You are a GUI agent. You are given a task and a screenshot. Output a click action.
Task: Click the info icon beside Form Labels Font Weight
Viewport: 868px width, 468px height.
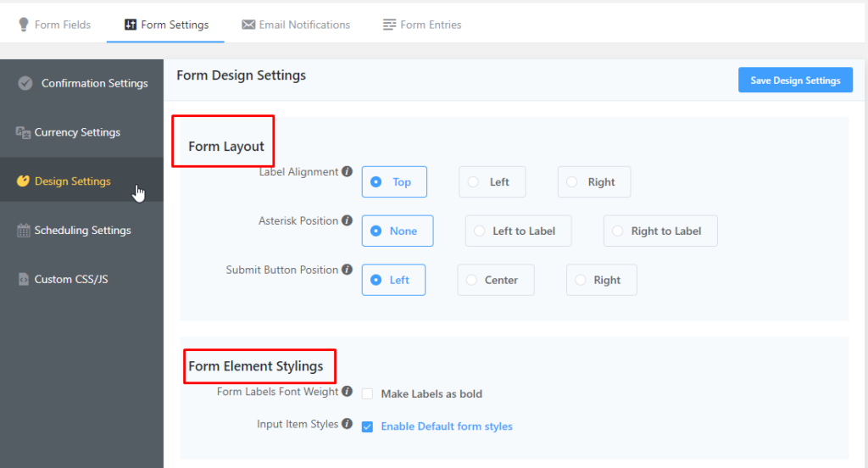347,392
